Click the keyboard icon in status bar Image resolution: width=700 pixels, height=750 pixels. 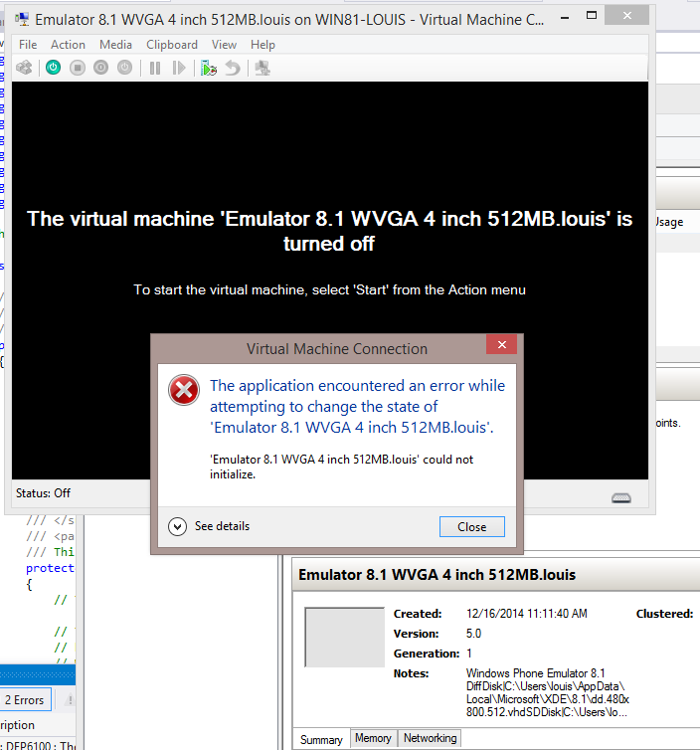(x=621, y=498)
